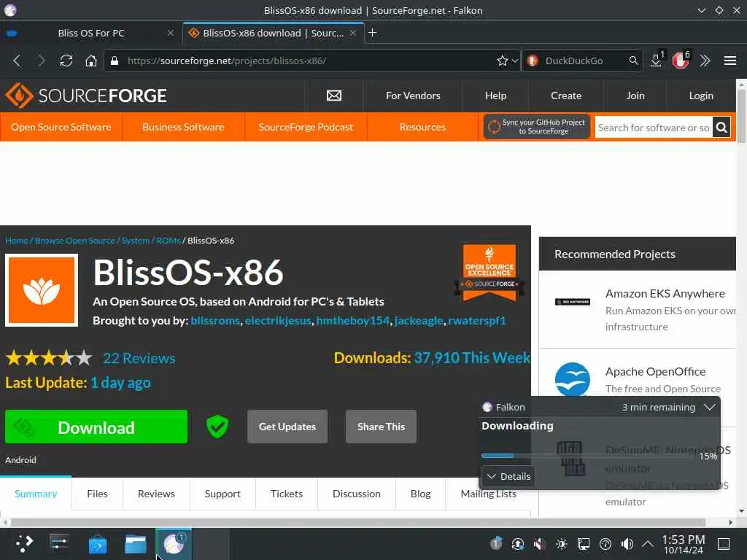The image size is (747, 560).
Task: Open the Dolphin file manager taskbar icon
Action: click(135, 544)
